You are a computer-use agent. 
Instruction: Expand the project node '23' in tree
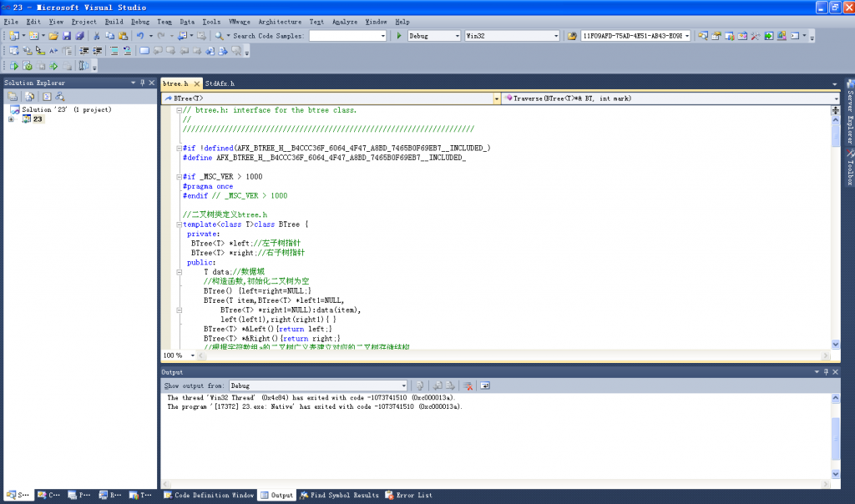click(x=12, y=119)
